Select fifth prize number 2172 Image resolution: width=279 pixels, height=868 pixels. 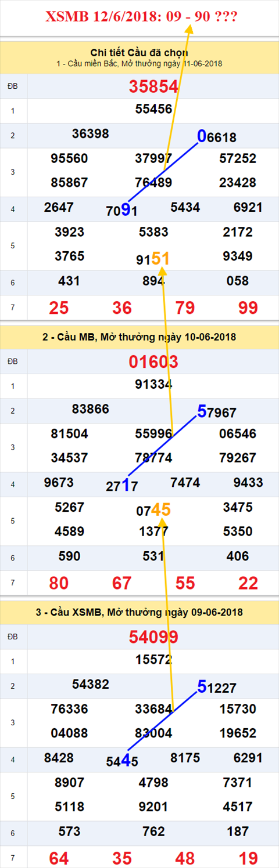pyautogui.click(x=238, y=232)
